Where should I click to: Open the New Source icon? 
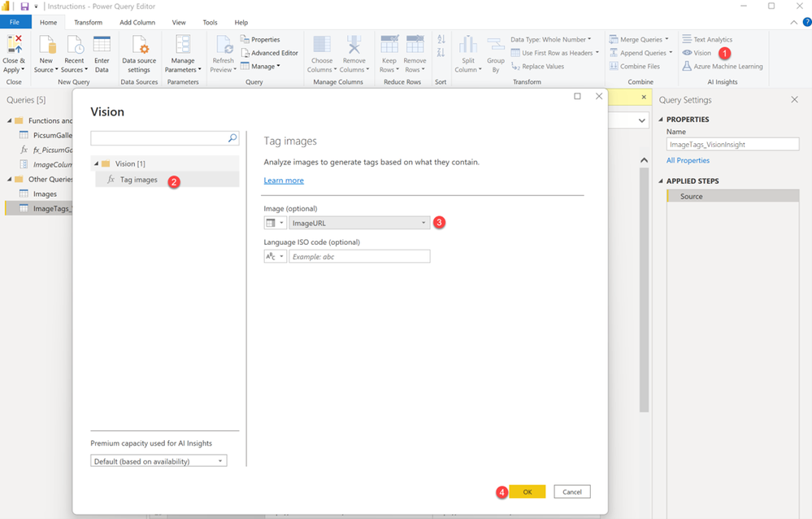[47, 45]
